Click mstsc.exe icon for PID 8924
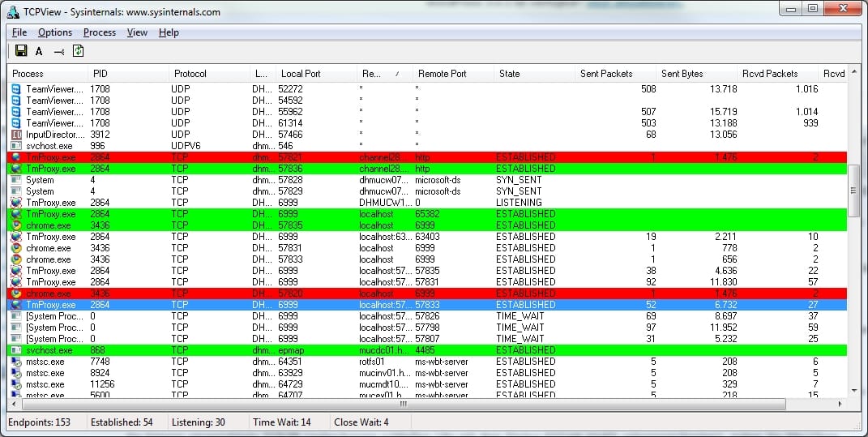868x437 pixels. 16,373
